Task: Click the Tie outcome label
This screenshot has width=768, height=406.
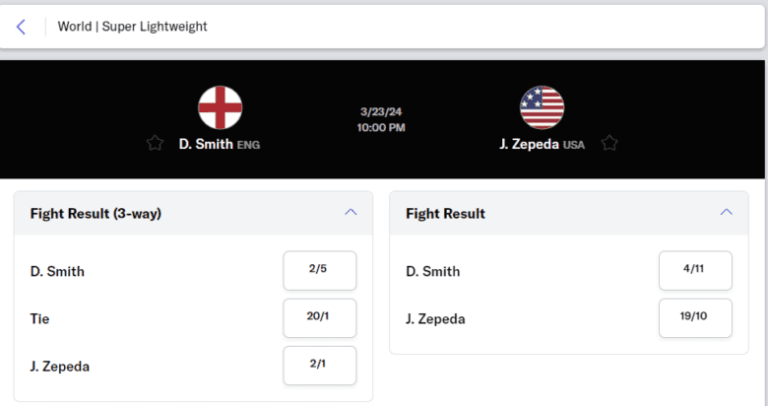Action: pyautogui.click(x=40, y=319)
